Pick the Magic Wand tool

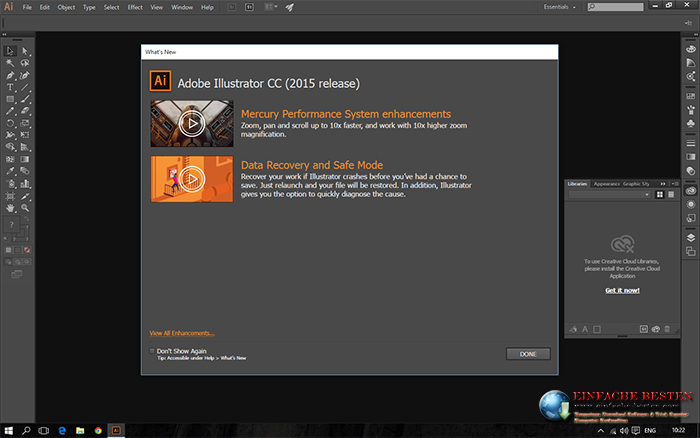10,63
